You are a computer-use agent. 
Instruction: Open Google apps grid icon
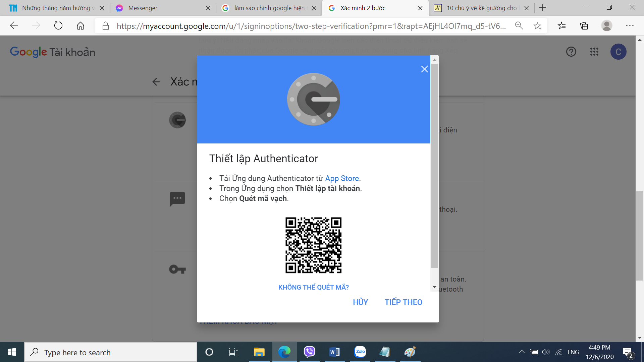coord(594,52)
